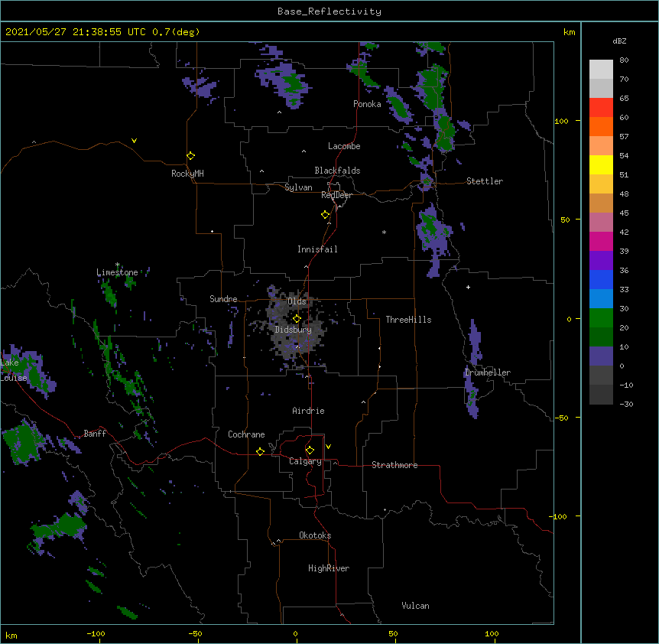Select the Stettler city label
Screen dimensions: 659x644
485,181
